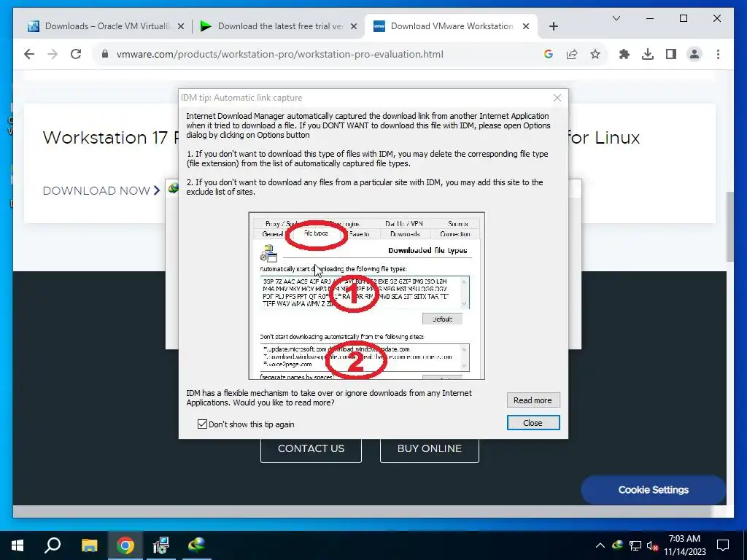Click the muted volume tray icon

coord(653,545)
